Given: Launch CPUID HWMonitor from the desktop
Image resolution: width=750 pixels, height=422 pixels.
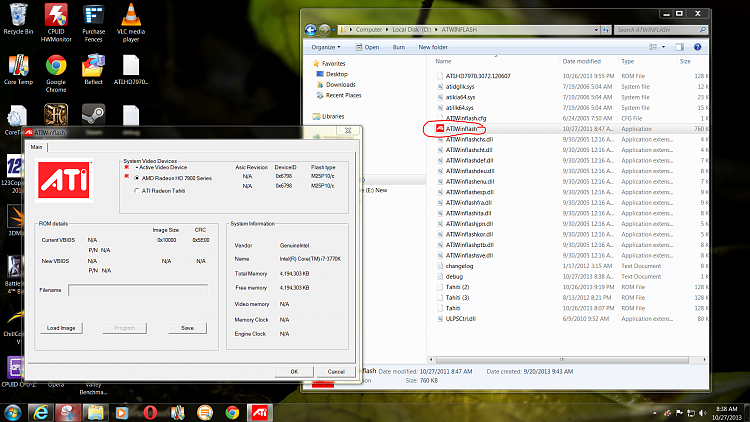Looking at the screenshot, I should pyautogui.click(x=56, y=22).
